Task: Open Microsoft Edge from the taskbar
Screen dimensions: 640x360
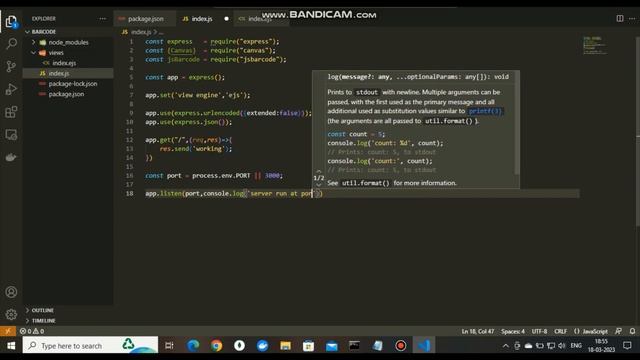Action: pyautogui.click(x=193, y=346)
